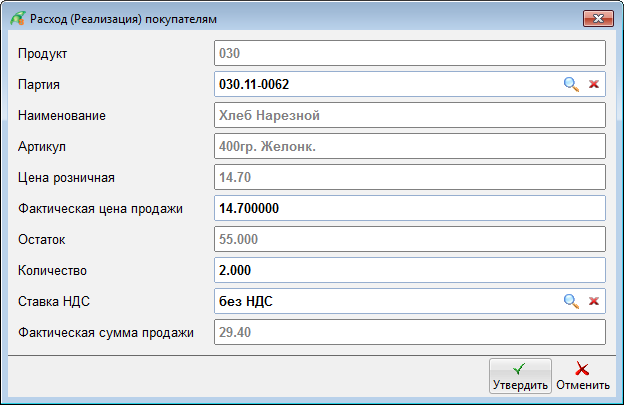Close the Расход (Реализация) покупателям dialog
Screen dimensions: 624x405
[x=598, y=18]
